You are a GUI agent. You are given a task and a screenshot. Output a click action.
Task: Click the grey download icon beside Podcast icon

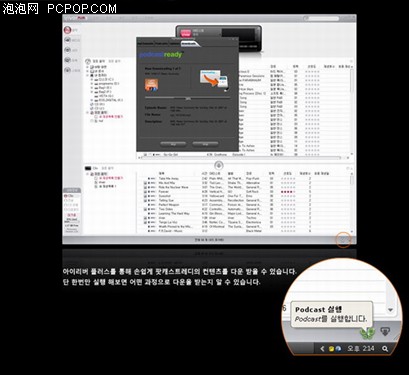point(385,331)
